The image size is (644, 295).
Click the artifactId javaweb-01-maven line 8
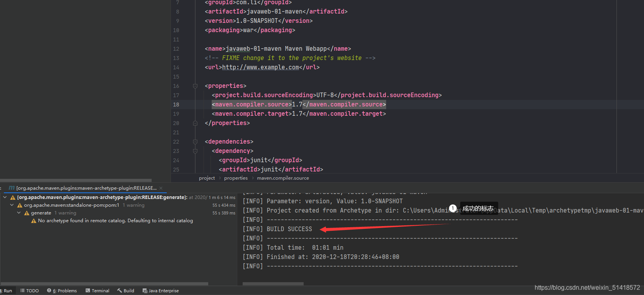coord(276,12)
